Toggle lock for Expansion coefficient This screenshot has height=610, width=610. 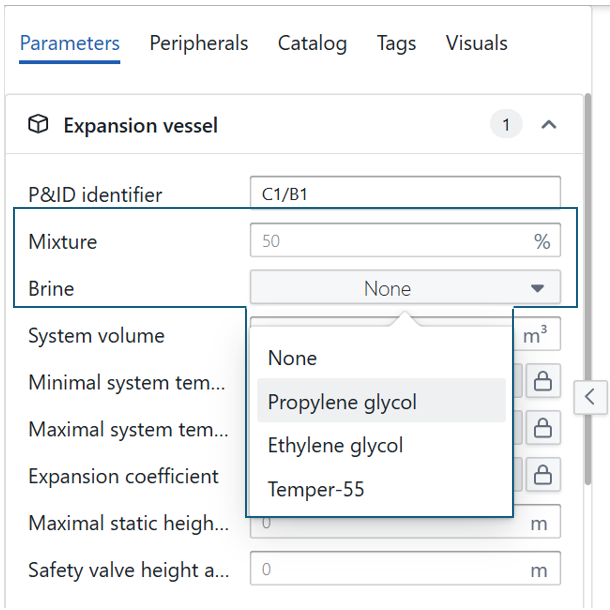[543, 475]
